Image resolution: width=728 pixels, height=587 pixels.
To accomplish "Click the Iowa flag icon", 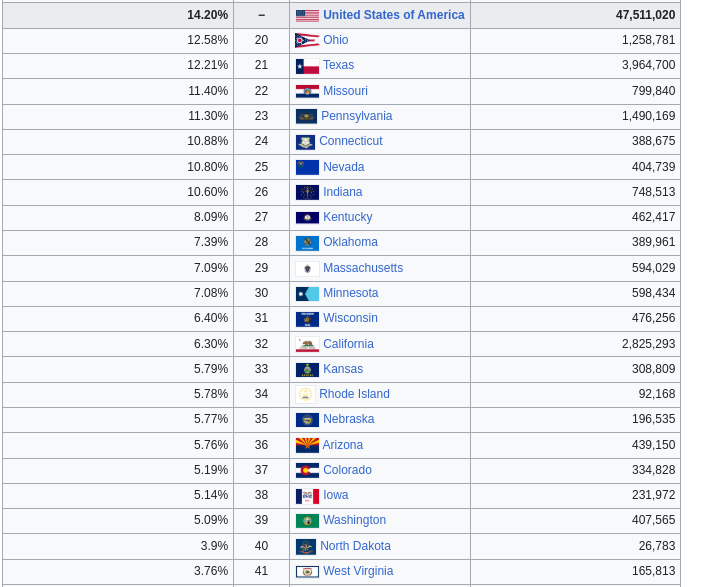I will click(x=307, y=496).
